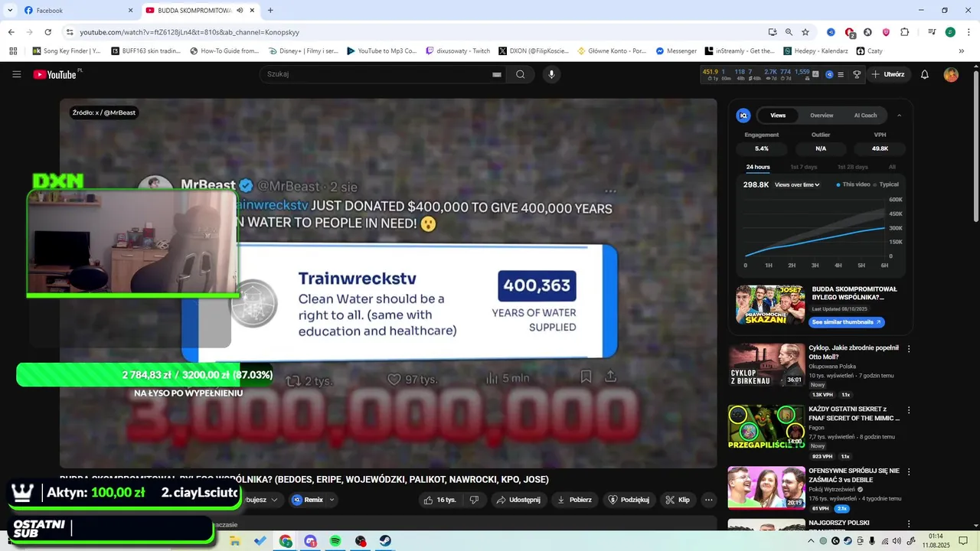Select the vidIQ Overview tab
This screenshot has width=980, height=551.
point(822,116)
